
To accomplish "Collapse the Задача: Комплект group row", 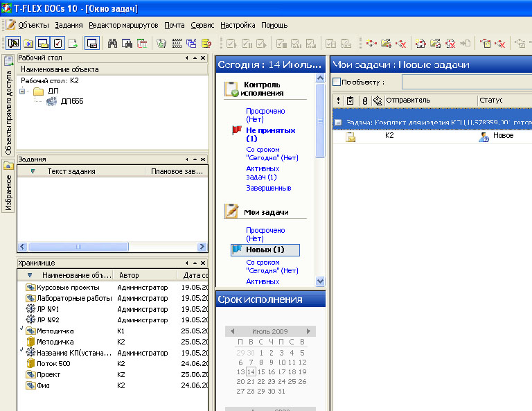I will pyautogui.click(x=338, y=123).
